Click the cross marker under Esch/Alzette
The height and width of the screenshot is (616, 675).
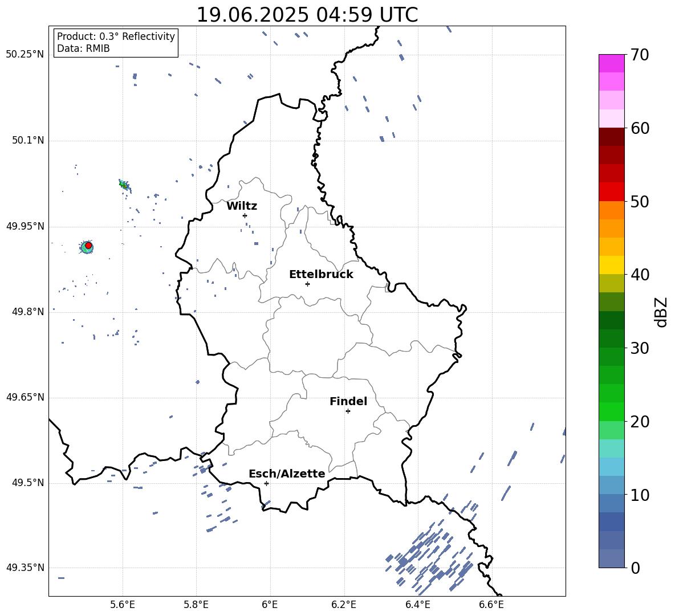tap(266, 483)
